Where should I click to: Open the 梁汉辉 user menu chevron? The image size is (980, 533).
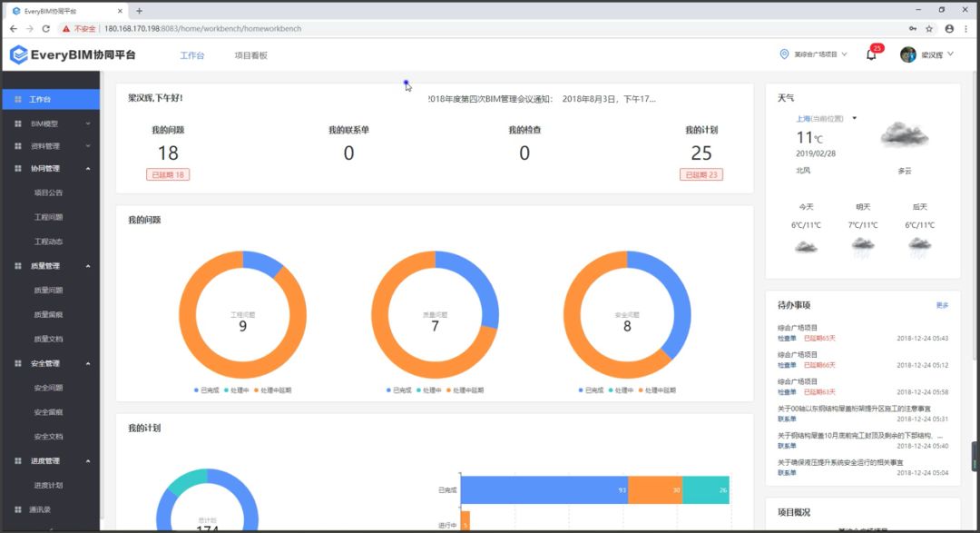951,54
